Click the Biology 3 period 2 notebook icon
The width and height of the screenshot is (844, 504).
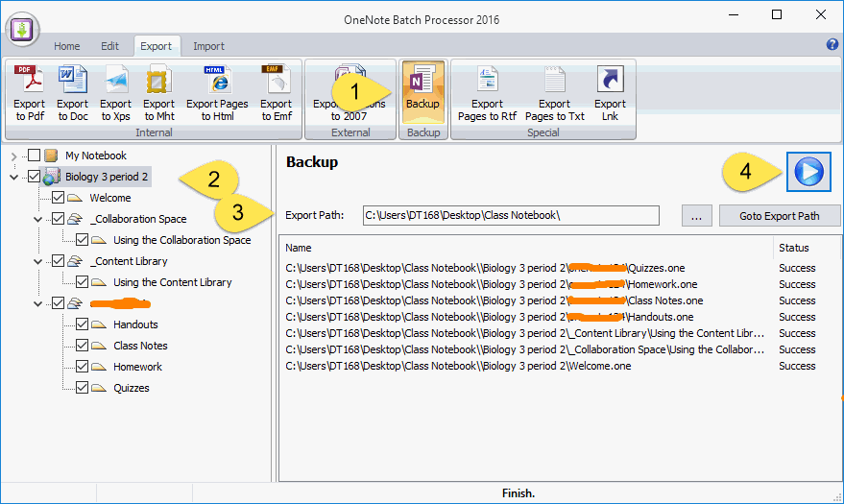pyautogui.click(x=52, y=177)
